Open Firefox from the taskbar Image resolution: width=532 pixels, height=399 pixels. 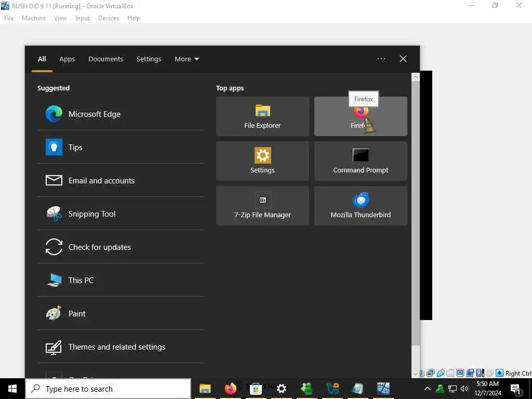(230, 389)
